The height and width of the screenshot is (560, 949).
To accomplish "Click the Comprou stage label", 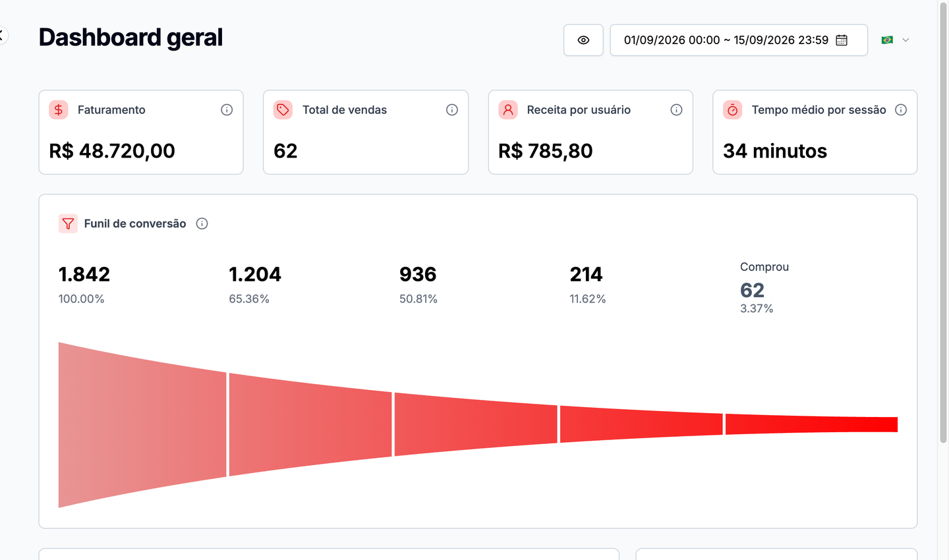I will coord(764,267).
